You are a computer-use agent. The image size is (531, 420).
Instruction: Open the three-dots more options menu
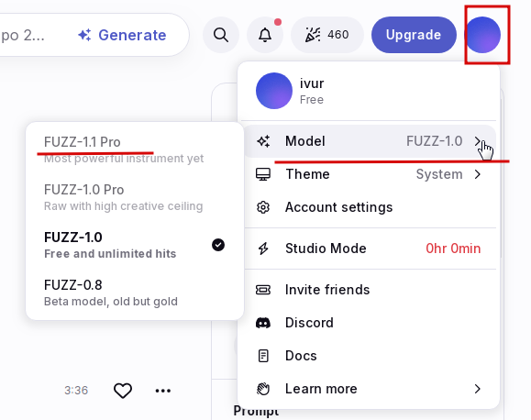coord(163,391)
